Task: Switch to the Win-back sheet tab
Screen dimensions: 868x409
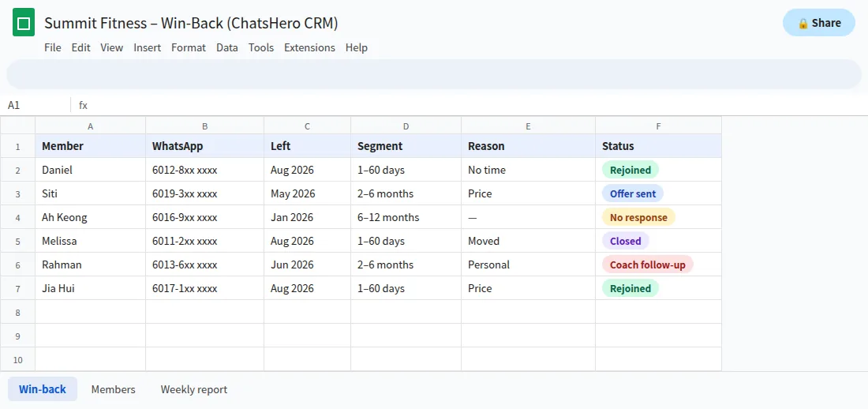Action: pos(43,389)
